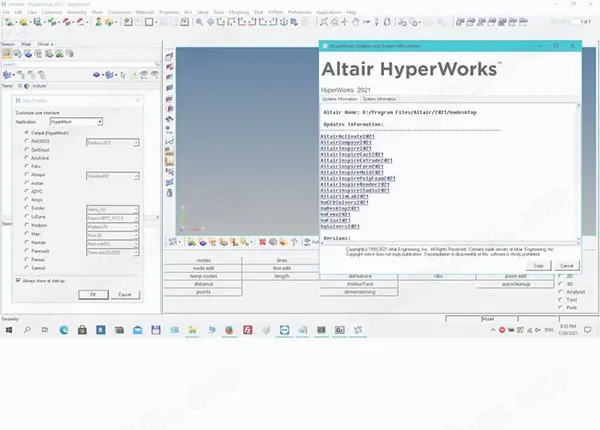Expand the Nastran solver type dropdown

tap(111, 243)
